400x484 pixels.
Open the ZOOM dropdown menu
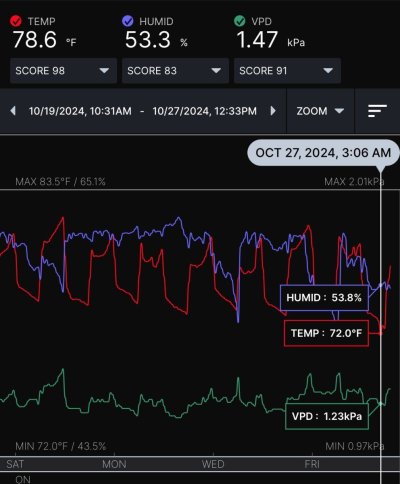pos(320,111)
